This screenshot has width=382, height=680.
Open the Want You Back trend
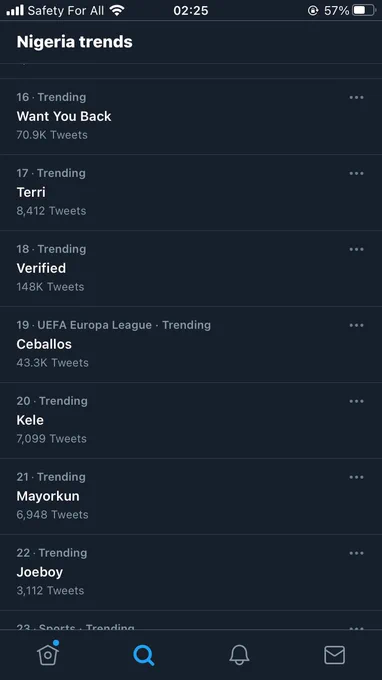tap(191, 116)
